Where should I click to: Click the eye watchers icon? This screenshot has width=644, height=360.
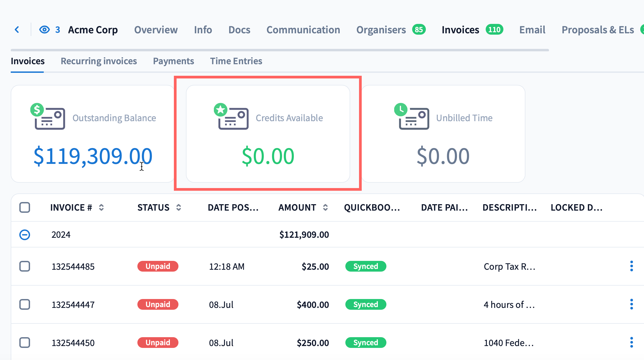click(x=45, y=30)
